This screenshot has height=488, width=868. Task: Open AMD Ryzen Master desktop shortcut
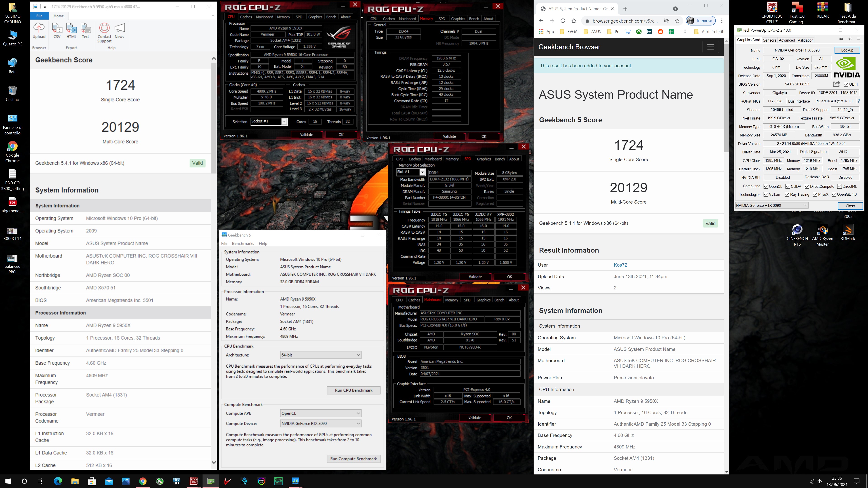pos(823,235)
